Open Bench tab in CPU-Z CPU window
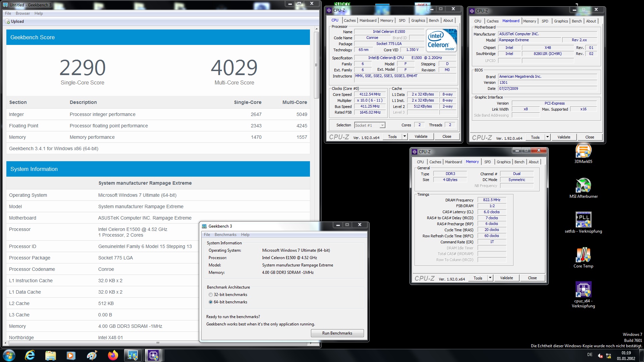 [434, 20]
